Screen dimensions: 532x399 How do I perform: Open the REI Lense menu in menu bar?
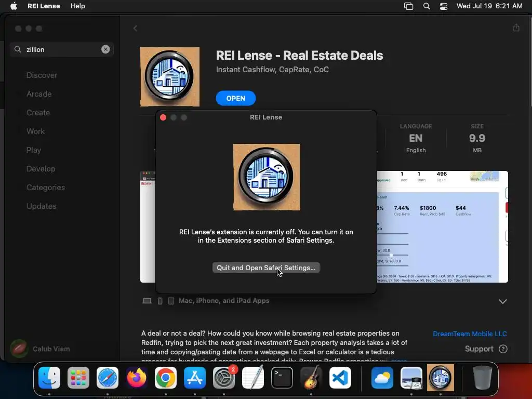[x=44, y=6]
